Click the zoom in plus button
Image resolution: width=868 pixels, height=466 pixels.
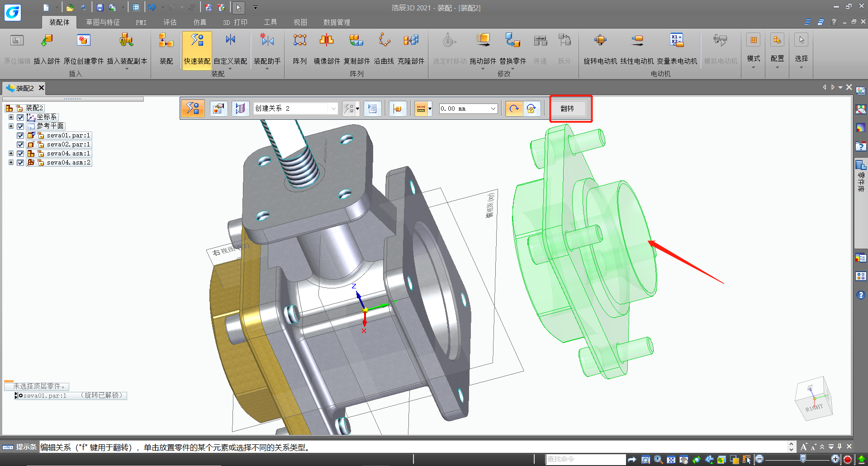point(835,459)
